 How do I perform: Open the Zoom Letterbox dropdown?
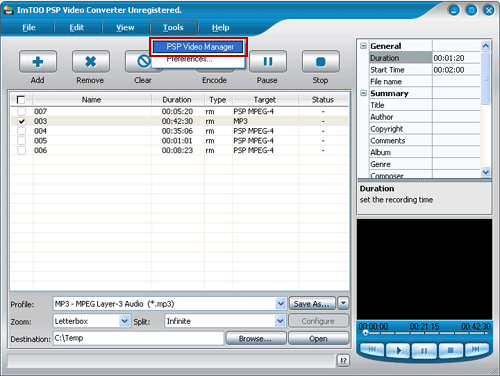(x=124, y=321)
